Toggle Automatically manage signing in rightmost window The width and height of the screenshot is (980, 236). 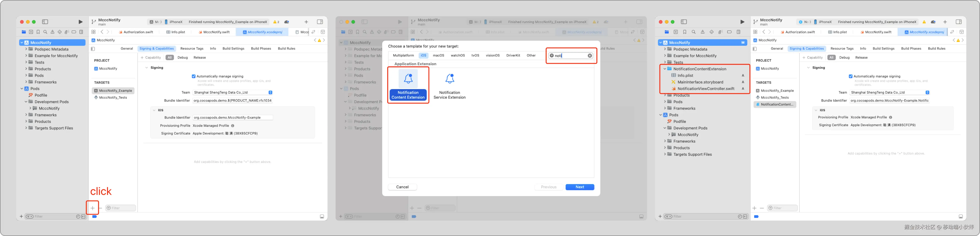(x=851, y=77)
